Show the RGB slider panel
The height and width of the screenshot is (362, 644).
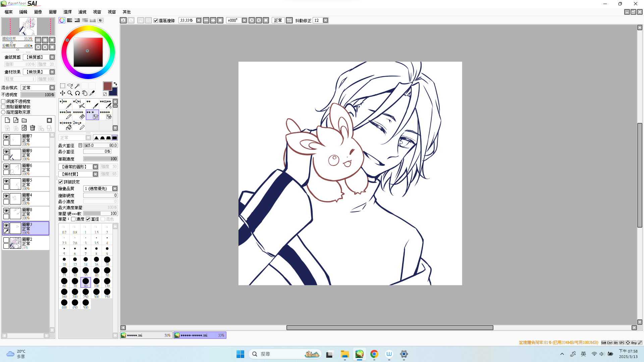pyautogui.click(x=69, y=20)
